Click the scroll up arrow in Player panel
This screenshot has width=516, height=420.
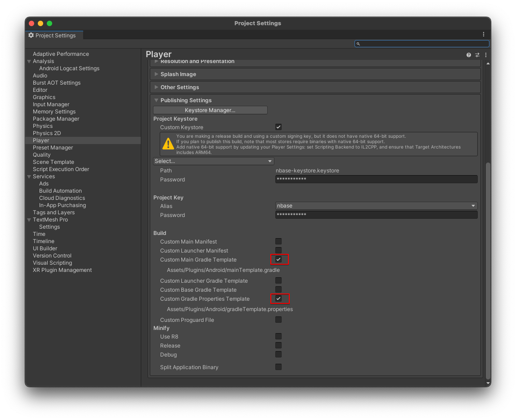click(488, 63)
